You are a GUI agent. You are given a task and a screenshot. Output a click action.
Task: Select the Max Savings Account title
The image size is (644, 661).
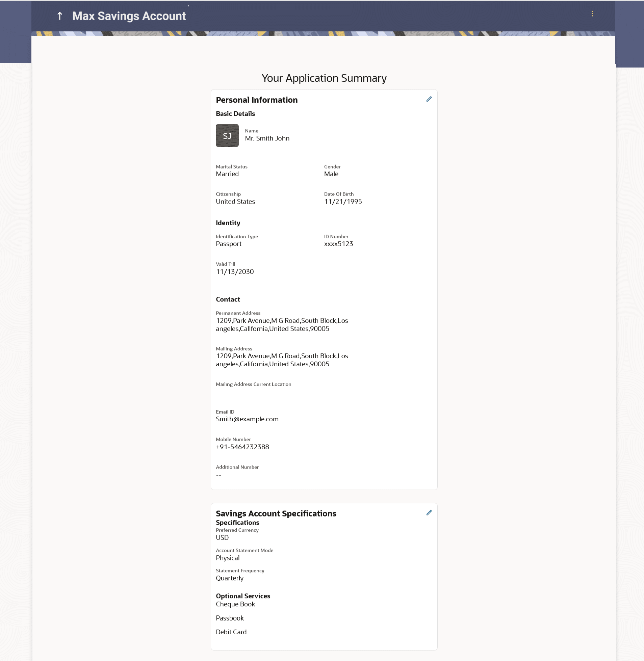tap(129, 16)
